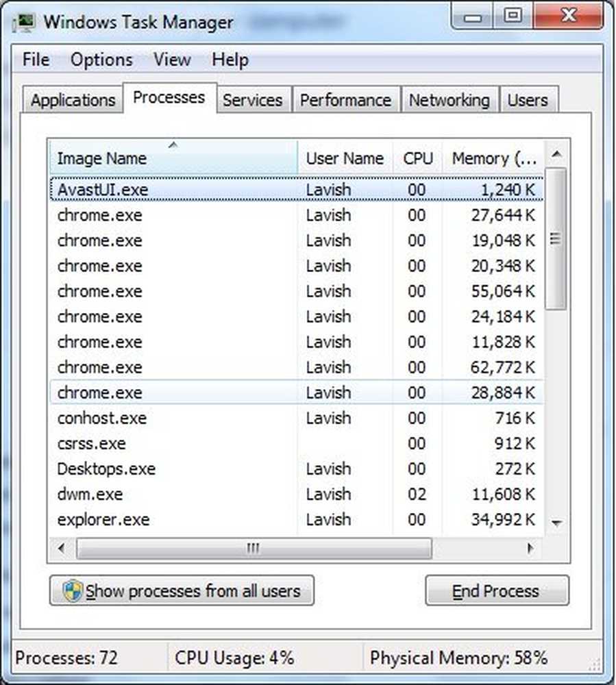Image resolution: width=616 pixels, height=685 pixels.
Task: Select chrome.exe using 55,064 K
Action: click(x=297, y=291)
